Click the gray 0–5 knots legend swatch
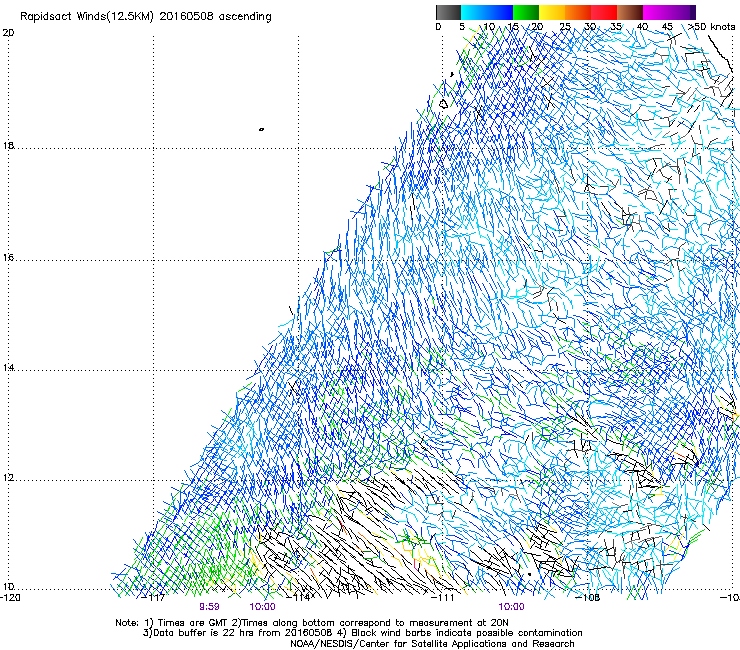This screenshot has height=650, width=740. [x=448, y=12]
